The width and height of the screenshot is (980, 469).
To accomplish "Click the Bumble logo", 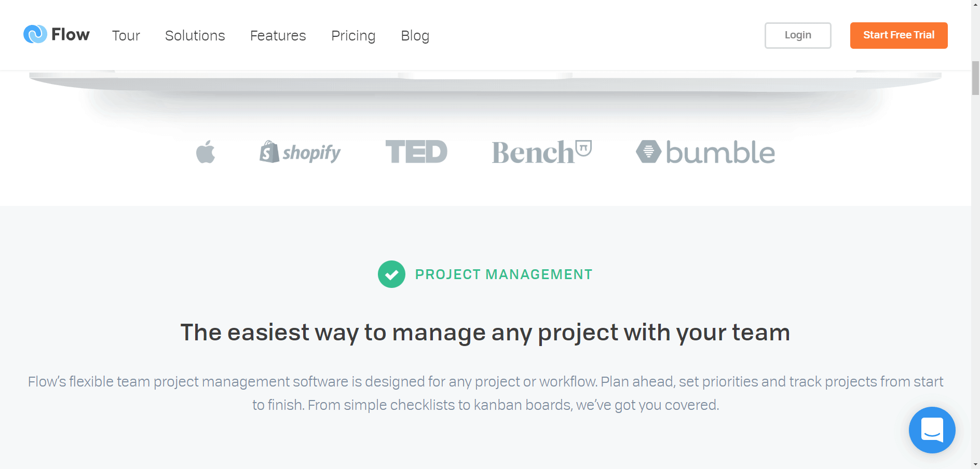I will pyautogui.click(x=705, y=152).
